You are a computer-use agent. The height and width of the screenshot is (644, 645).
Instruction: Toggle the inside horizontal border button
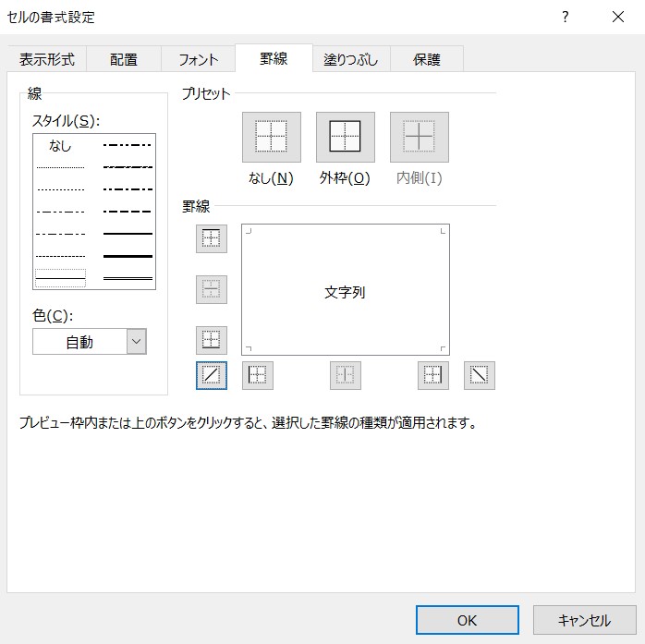(x=212, y=289)
